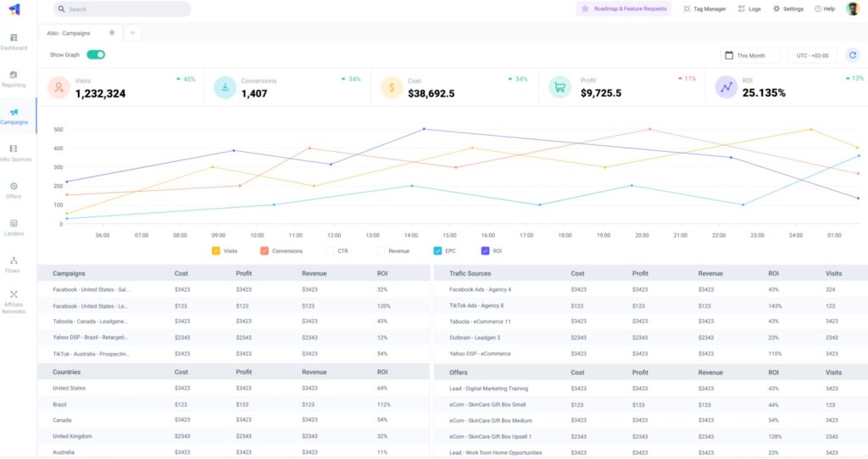Screen dimensions: 868x459
Task: Select the Campaigns megaphone sidebar icon
Action: 14,112
